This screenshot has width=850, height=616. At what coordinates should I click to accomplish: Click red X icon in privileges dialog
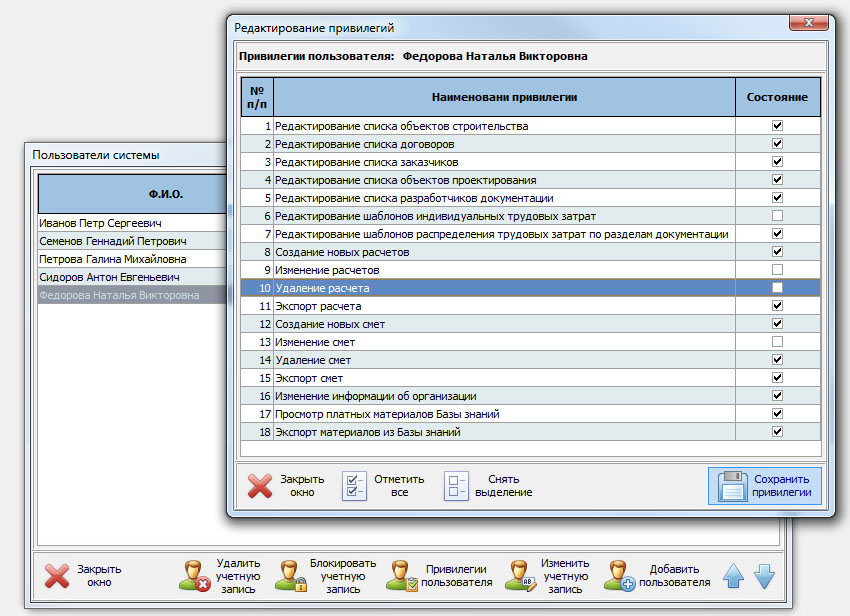point(260,486)
